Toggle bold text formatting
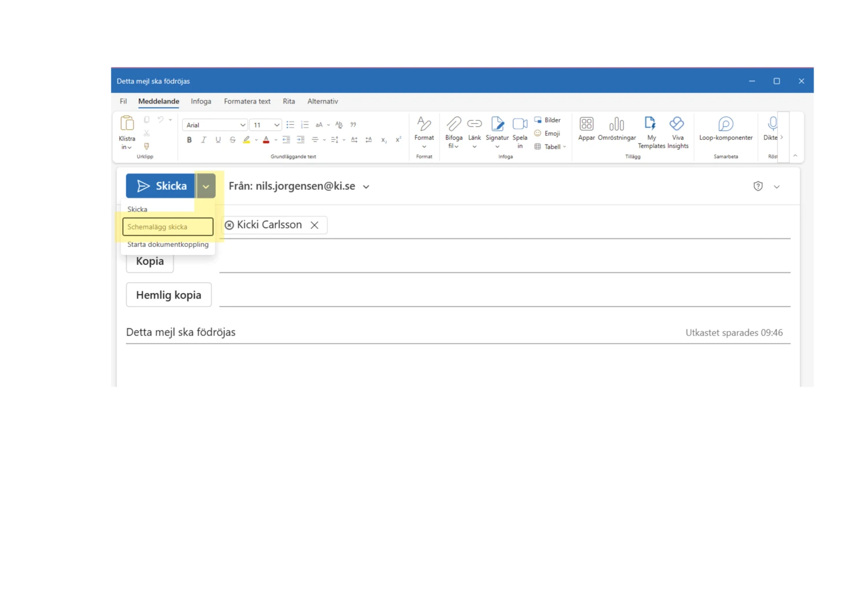868x613 pixels. (x=189, y=139)
